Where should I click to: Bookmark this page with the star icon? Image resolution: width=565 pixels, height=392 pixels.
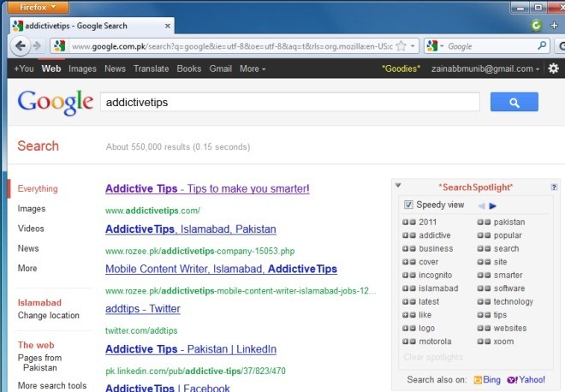point(401,45)
